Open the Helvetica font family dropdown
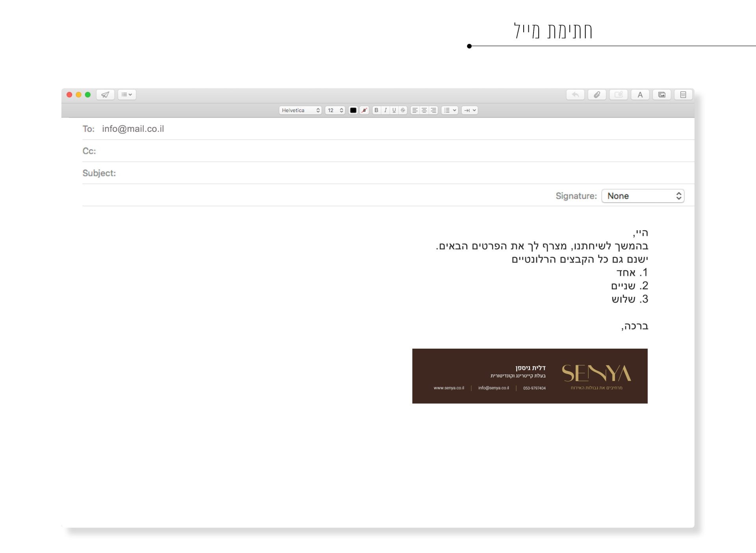This screenshot has height=553, width=756. tap(300, 110)
